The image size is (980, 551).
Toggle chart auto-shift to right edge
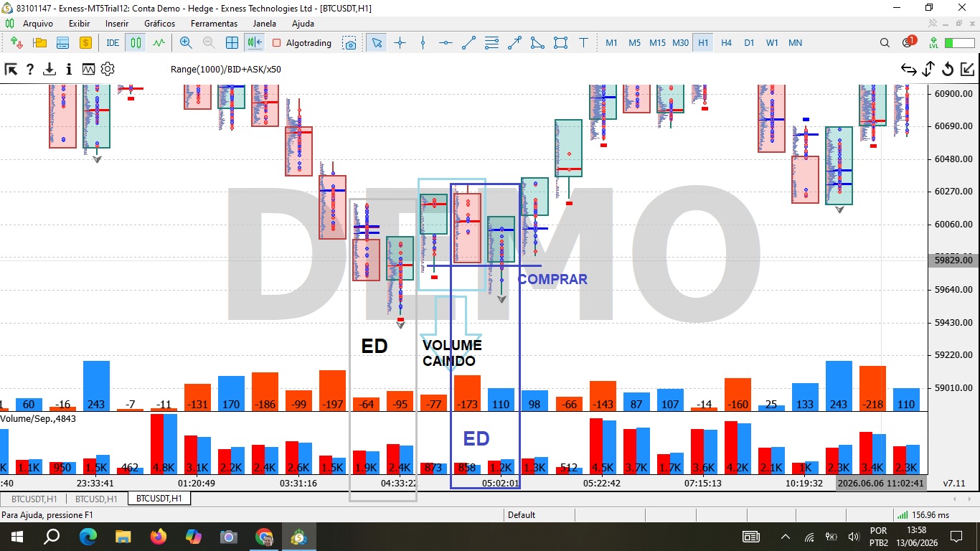(x=255, y=43)
